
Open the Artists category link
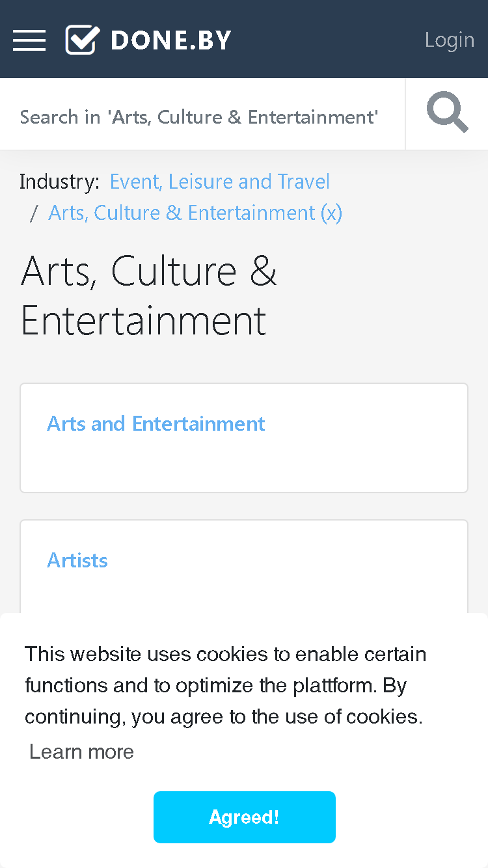(77, 560)
